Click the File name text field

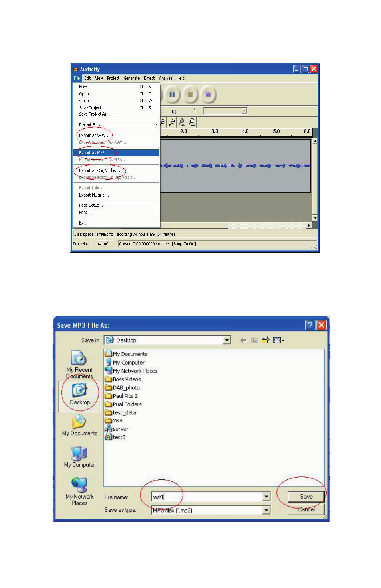[x=206, y=497]
